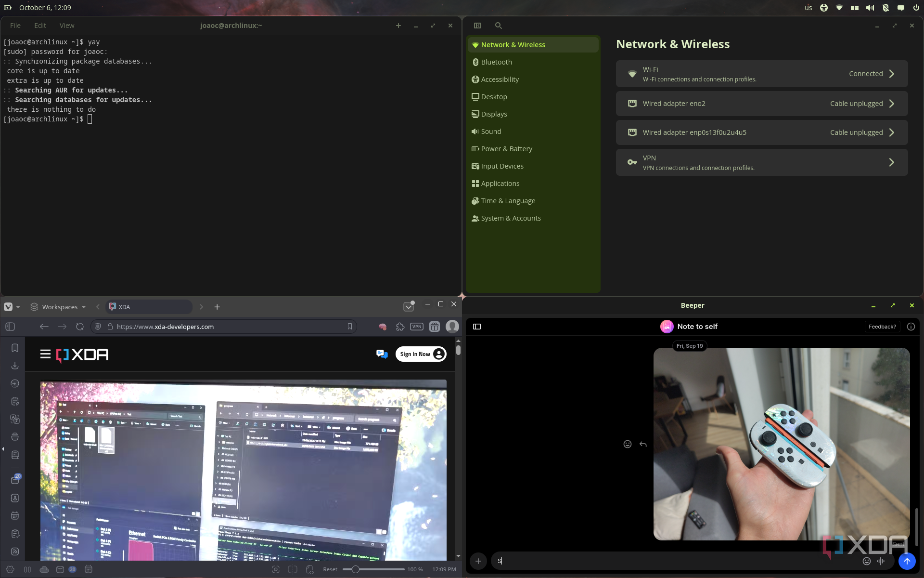Image resolution: width=924 pixels, height=578 pixels.
Task: Expand the Wi-Fi connection profiles row
Action: 762,74
